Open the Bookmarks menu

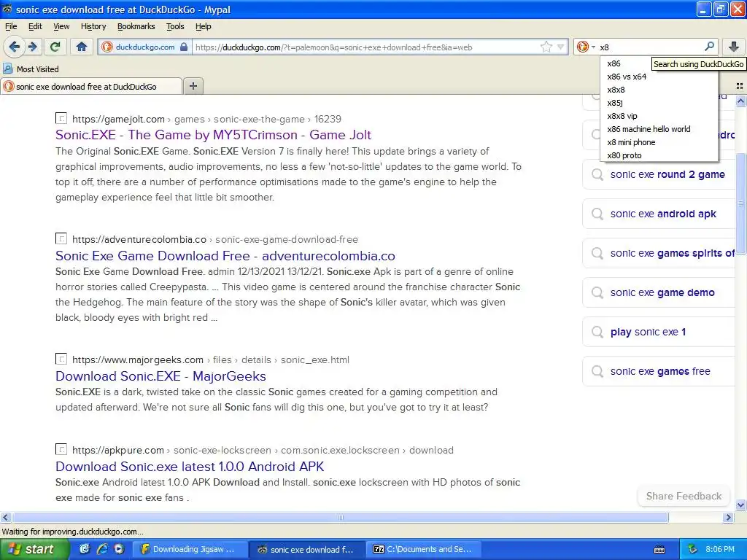click(x=136, y=26)
